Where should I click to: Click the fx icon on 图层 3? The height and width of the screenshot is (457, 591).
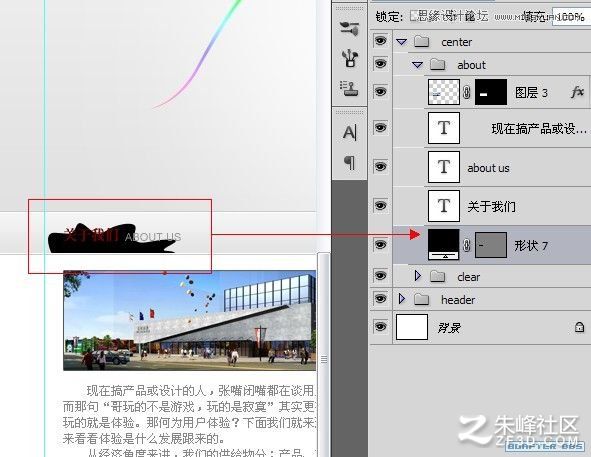(x=577, y=92)
